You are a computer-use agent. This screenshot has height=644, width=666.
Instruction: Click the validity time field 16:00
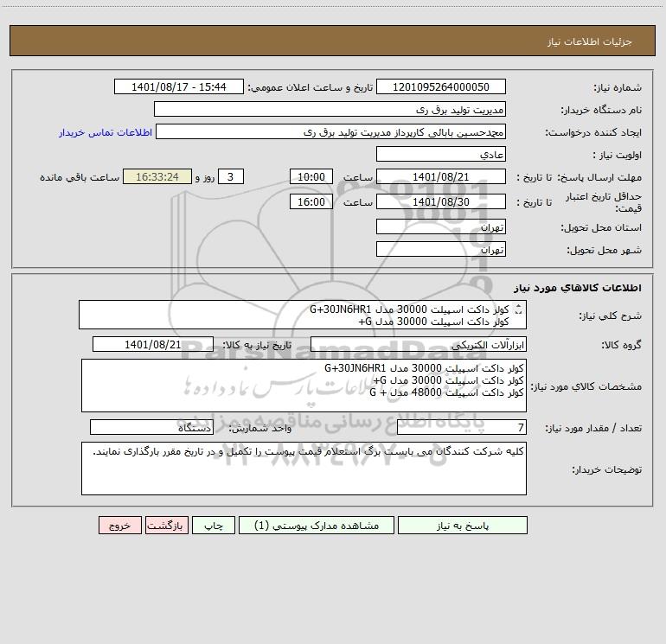(x=311, y=201)
